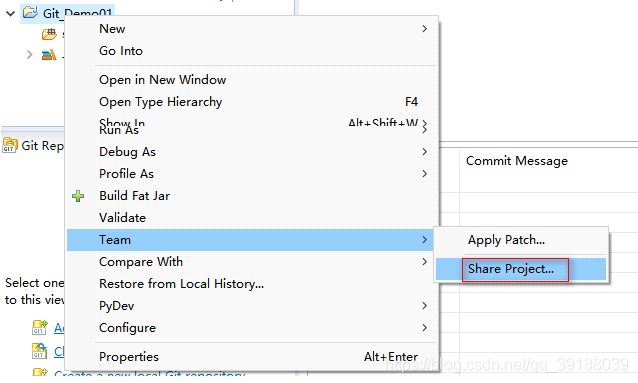This screenshot has height=383, width=638.
Task: Click the Profile As submenu arrow
Action: click(x=424, y=174)
